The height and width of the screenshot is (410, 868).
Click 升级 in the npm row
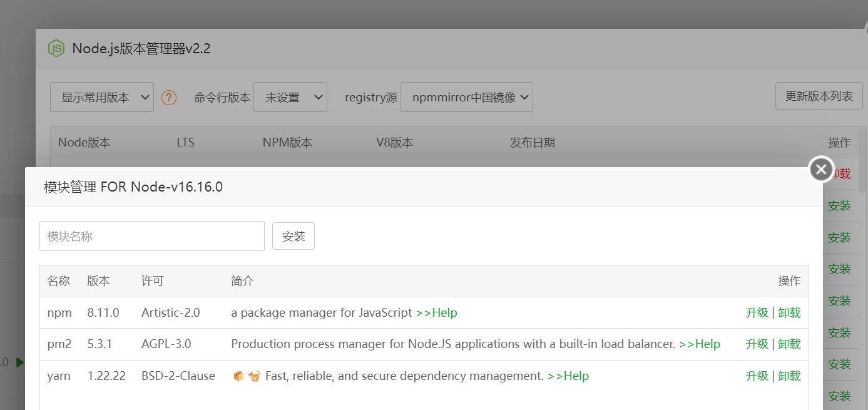(x=757, y=312)
